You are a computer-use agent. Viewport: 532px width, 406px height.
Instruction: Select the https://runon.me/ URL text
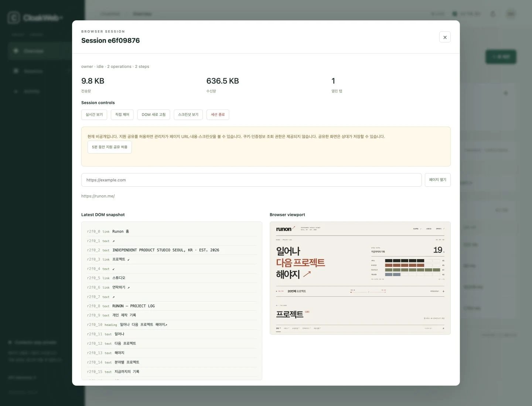[98, 196]
